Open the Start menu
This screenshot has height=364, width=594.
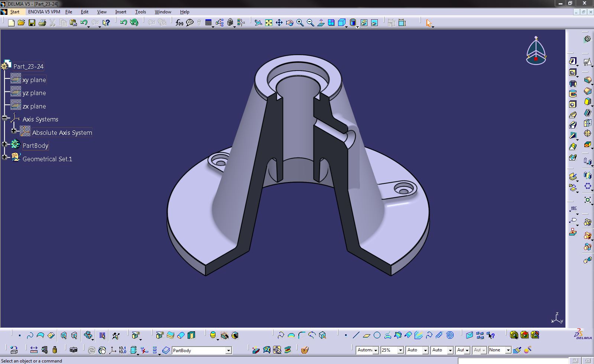tap(15, 12)
